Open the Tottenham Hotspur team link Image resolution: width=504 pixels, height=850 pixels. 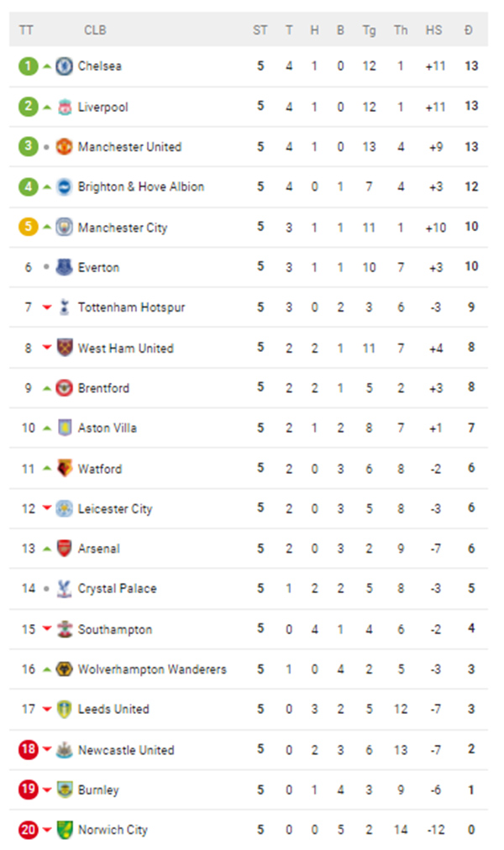[x=131, y=307]
